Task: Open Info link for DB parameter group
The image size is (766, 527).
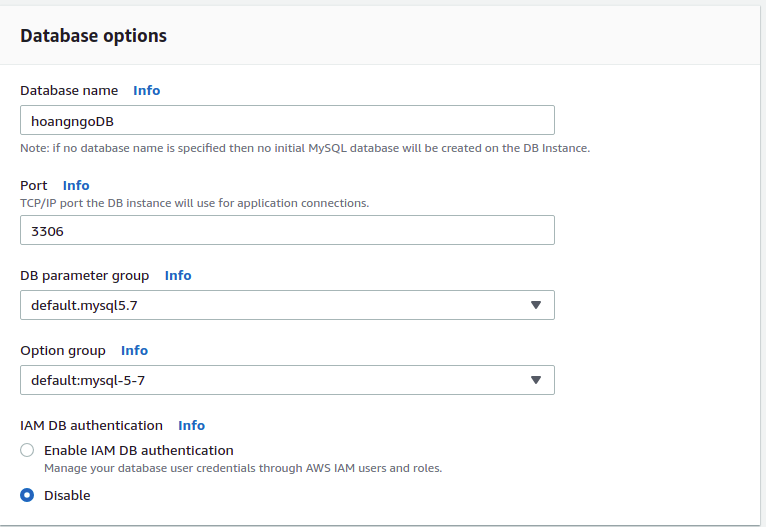Action: pyautogui.click(x=178, y=275)
